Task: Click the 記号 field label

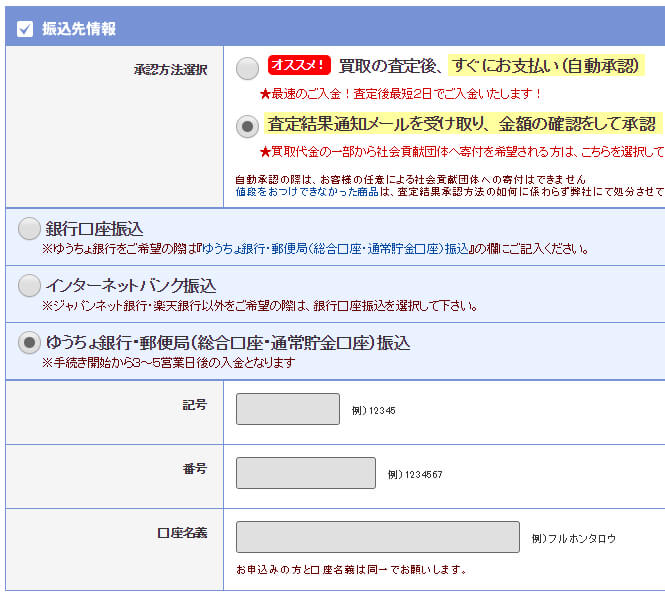Action: (195, 405)
